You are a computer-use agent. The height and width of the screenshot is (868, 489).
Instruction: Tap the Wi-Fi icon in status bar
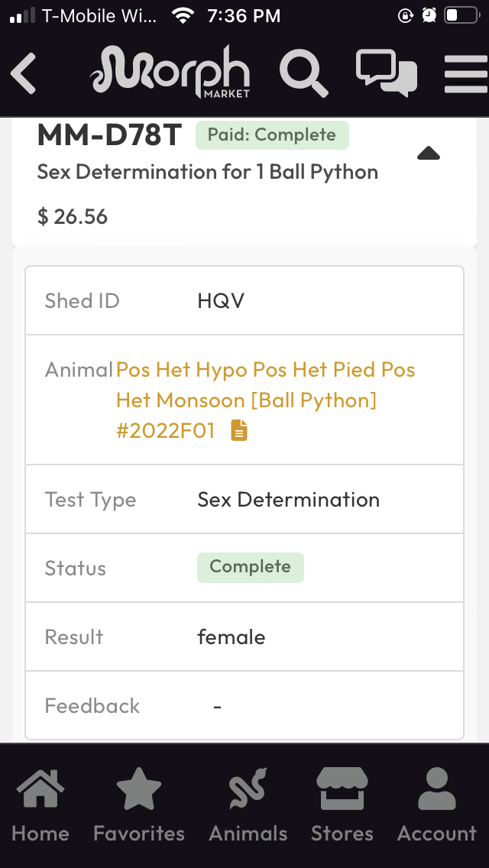(x=182, y=15)
